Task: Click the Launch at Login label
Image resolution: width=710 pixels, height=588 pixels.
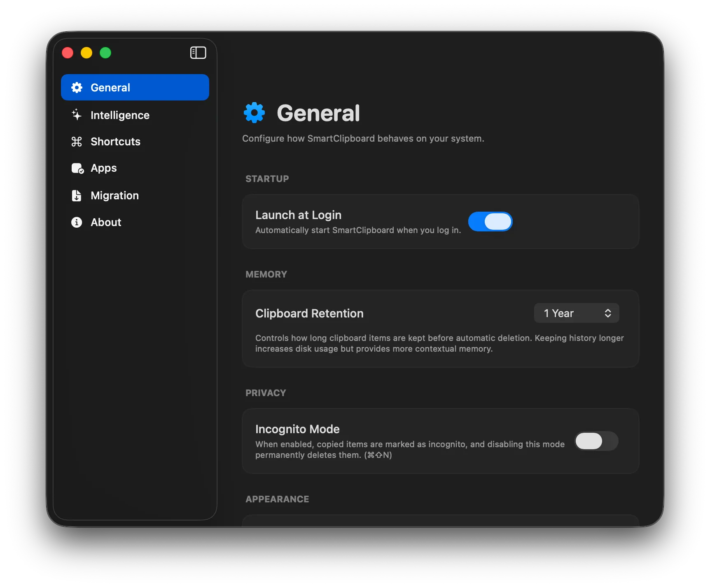Action: [298, 215]
